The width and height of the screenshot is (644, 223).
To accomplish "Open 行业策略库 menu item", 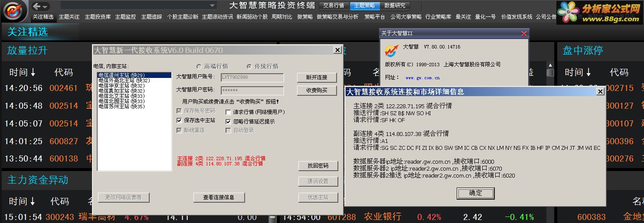I will tap(438, 17).
